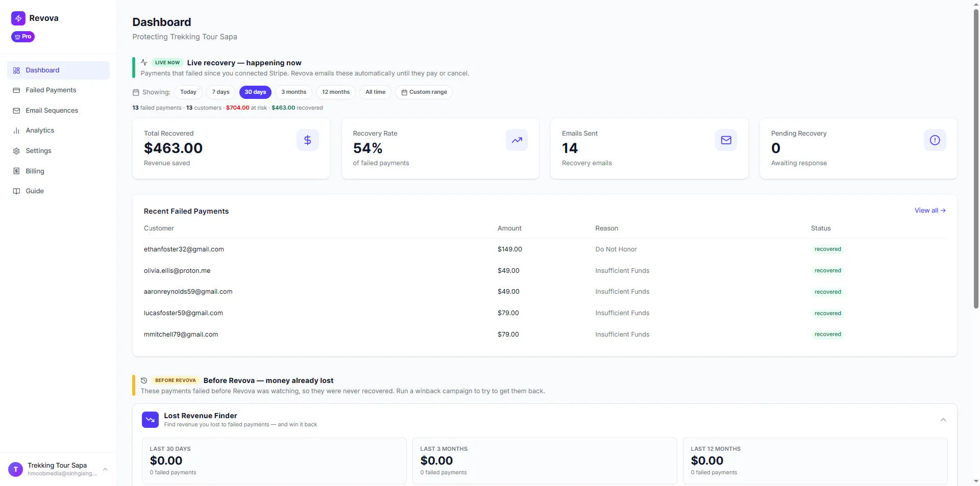This screenshot has width=980, height=486.
Task: Click the Lost Revenue Finder trend-down icon
Action: [x=150, y=420]
